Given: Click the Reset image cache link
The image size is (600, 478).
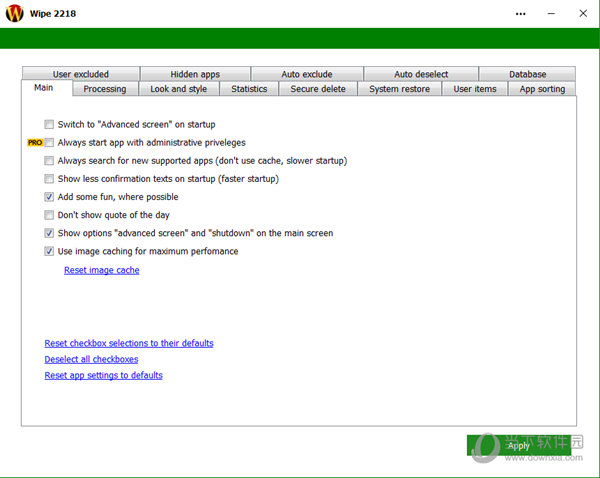Looking at the screenshot, I should (x=101, y=270).
